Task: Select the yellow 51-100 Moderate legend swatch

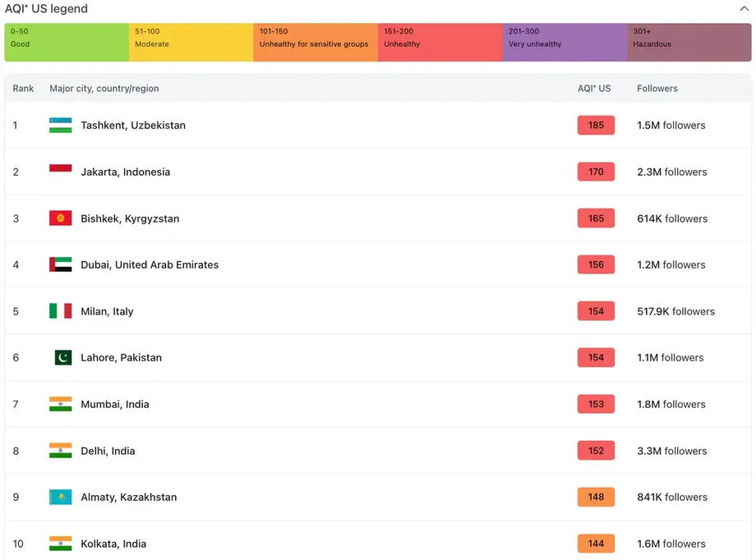Action: 191,43
